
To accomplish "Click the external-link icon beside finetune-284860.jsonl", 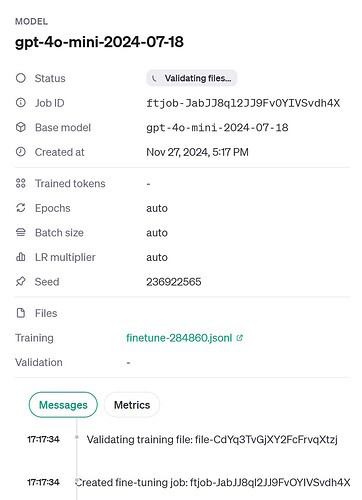I will 240,338.
